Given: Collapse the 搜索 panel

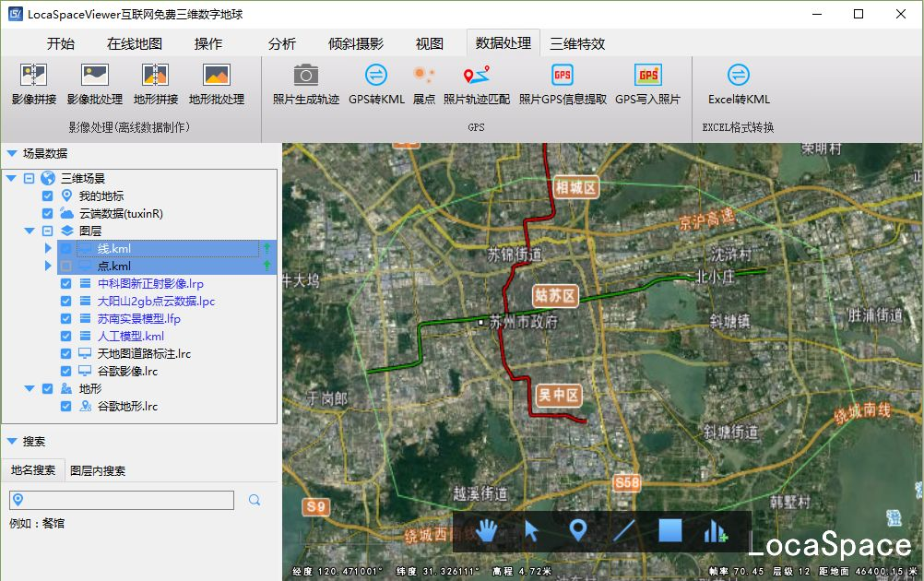Looking at the screenshot, I should [x=12, y=442].
